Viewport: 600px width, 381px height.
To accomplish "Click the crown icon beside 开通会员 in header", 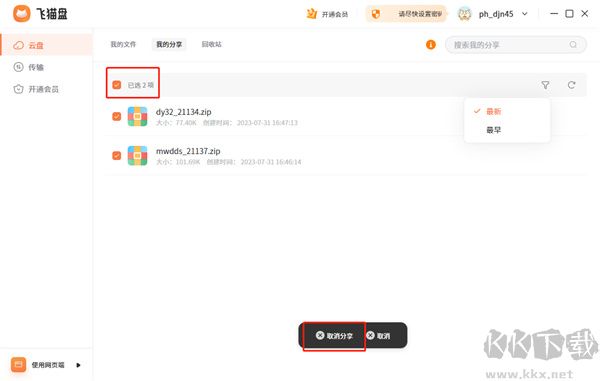I will click(311, 14).
